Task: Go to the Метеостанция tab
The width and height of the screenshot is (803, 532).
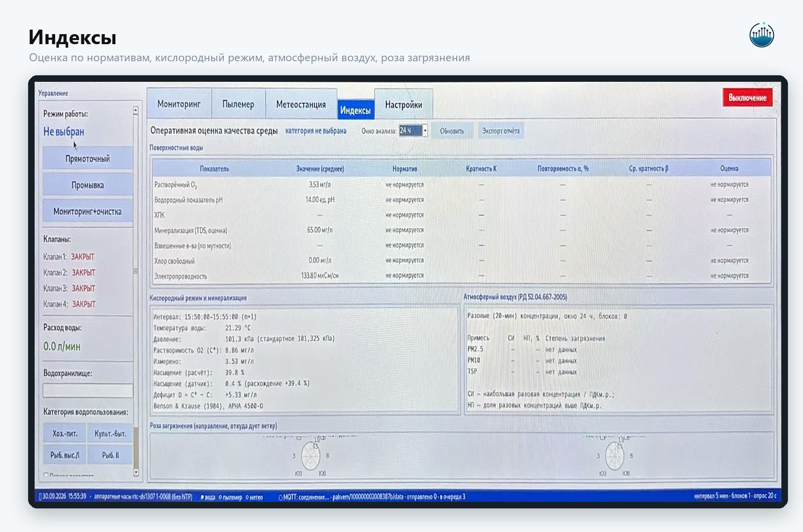Action: 301,104
